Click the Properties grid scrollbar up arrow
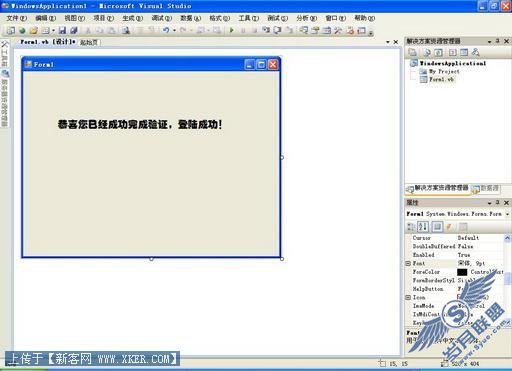This screenshot has width=512, height=371. point(507,238)
